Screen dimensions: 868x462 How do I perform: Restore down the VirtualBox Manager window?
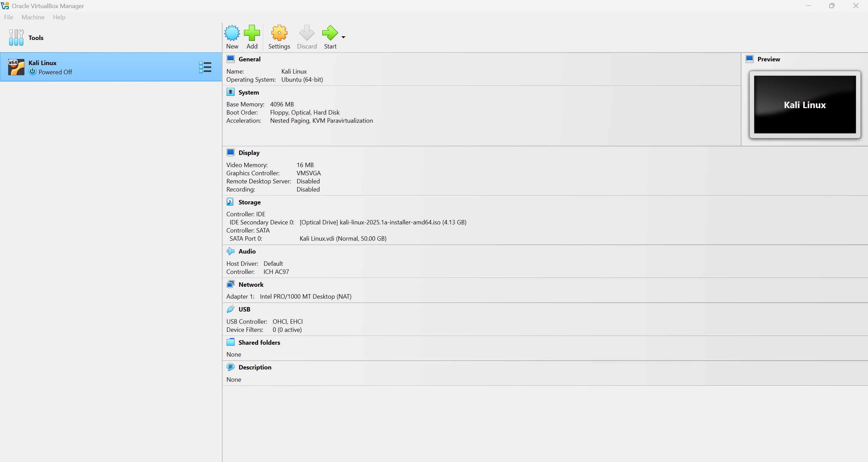[832, 6]
